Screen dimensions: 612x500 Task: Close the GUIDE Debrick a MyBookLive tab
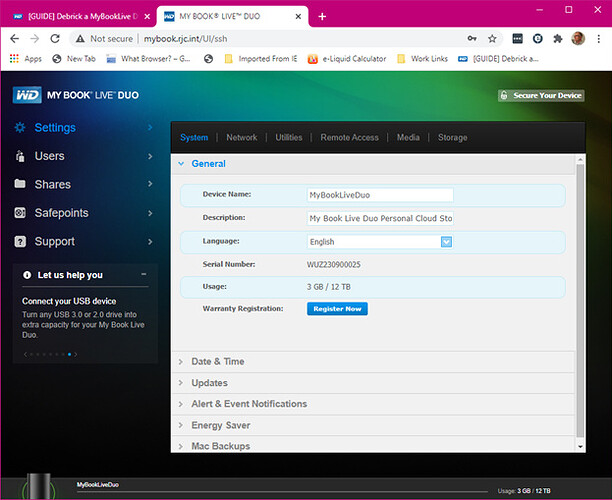(147, 16)
